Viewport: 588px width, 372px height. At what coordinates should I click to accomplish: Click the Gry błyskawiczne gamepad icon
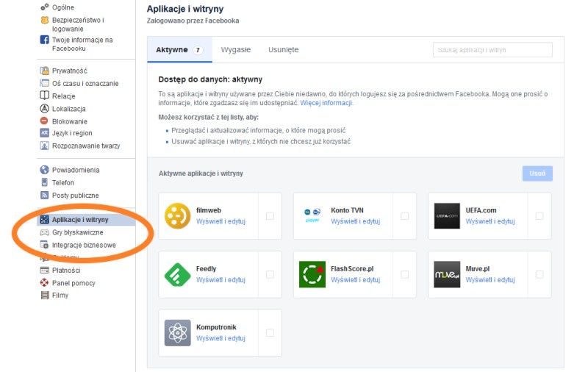tap(45, 232)
